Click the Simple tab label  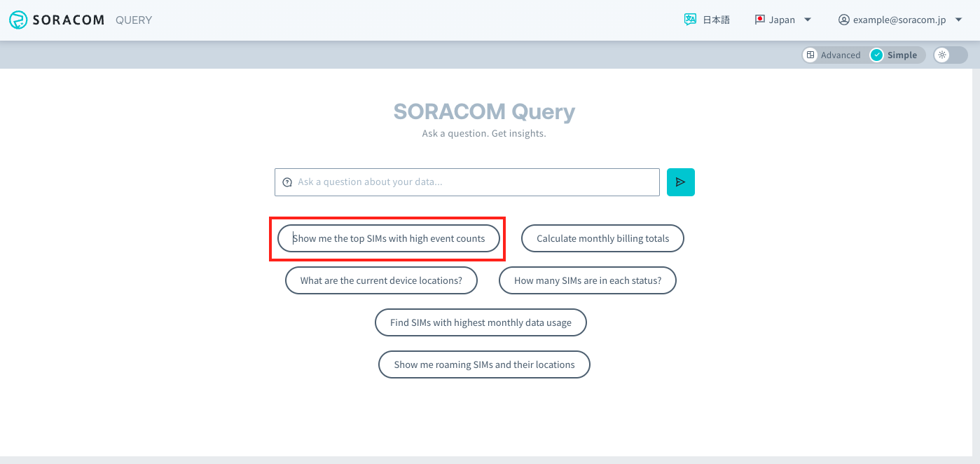904,54
